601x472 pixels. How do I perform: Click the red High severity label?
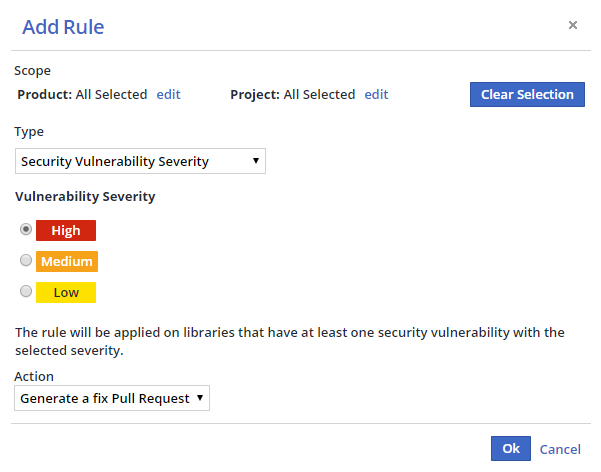pyautogui.click(x=66, y=230)
